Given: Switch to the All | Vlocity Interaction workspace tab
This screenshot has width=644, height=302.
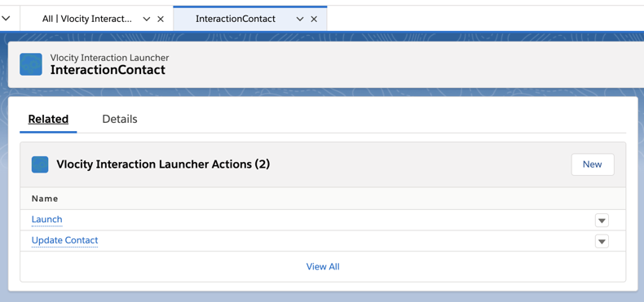Looking at the screenshot, I should (x=87, y=19).
